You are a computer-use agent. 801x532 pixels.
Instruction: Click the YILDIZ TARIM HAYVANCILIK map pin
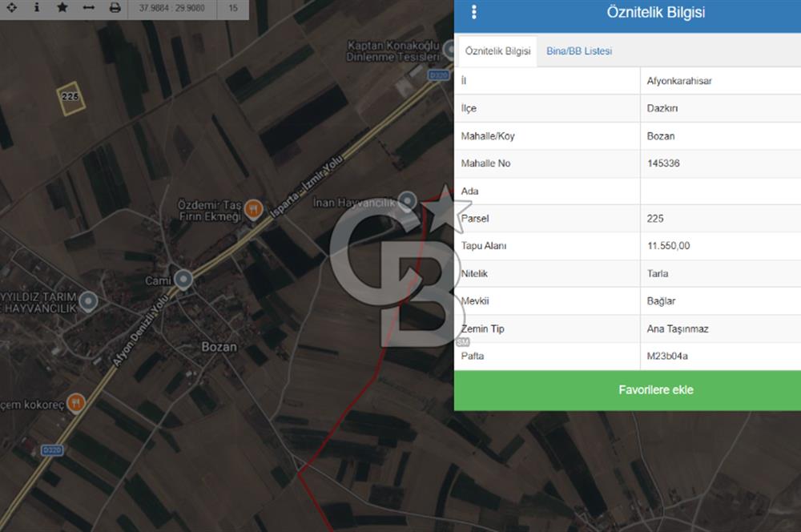pyautogui.click(x=88, y=301)
